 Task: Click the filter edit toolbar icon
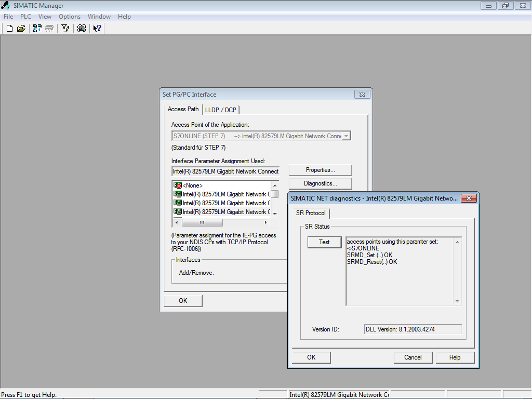pos(65,29)
